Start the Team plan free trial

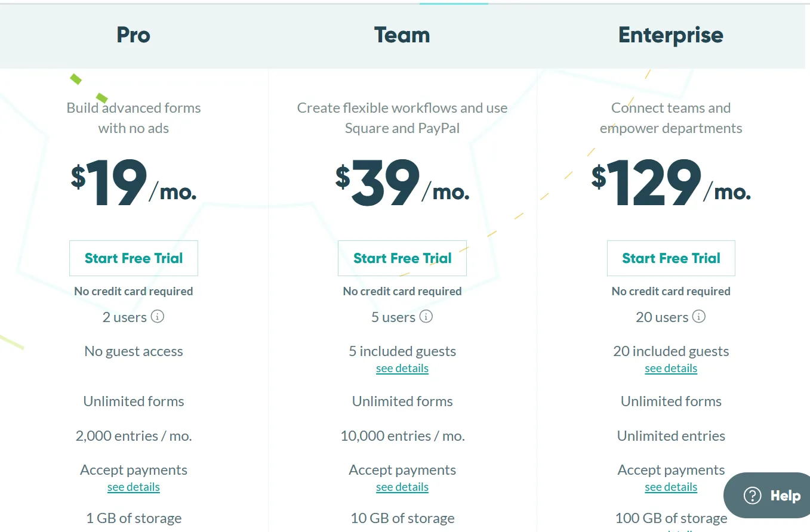402,258
